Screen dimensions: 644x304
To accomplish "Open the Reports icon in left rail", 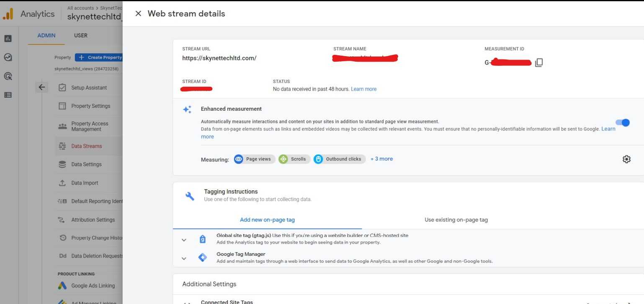I will (x=8, y=39).
